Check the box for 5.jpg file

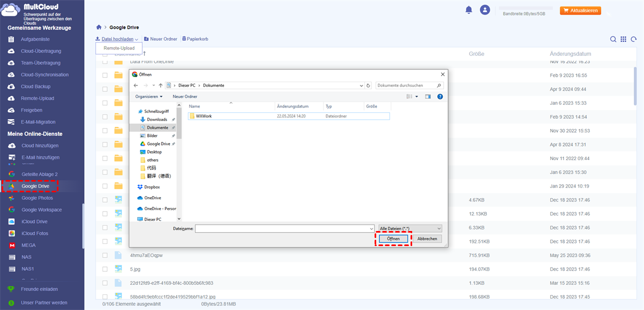[105, 269]
